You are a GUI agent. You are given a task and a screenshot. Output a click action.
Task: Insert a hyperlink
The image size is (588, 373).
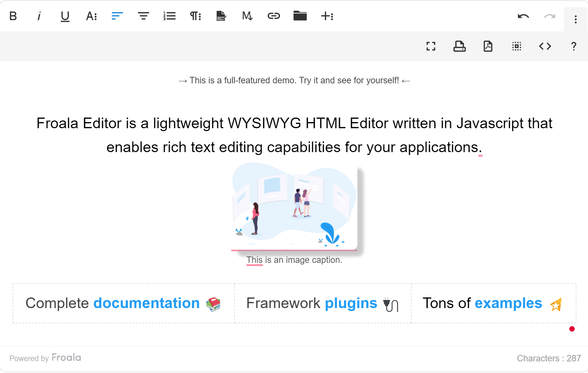click(274, 16)
